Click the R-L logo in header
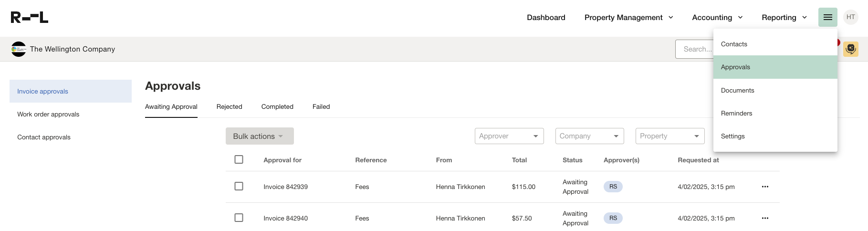This screenshot has height=231, width=868. [x=30, y=18]
